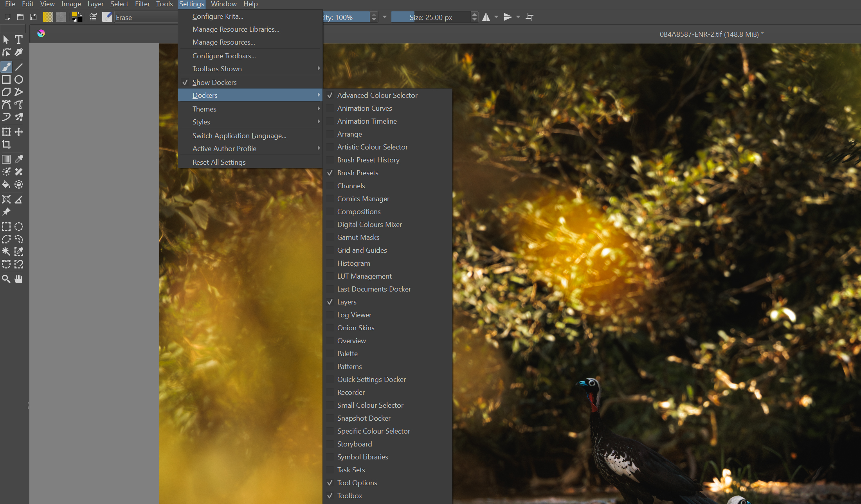Choose the Rectangular Selection tool
The width and height of the screenshot is (861, 504).
6,226
